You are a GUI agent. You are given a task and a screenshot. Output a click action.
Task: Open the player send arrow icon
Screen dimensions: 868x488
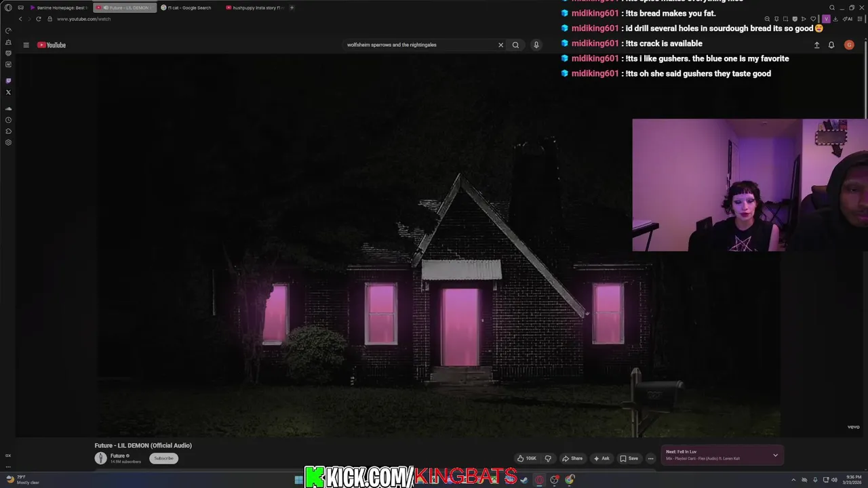pos(804,19)
